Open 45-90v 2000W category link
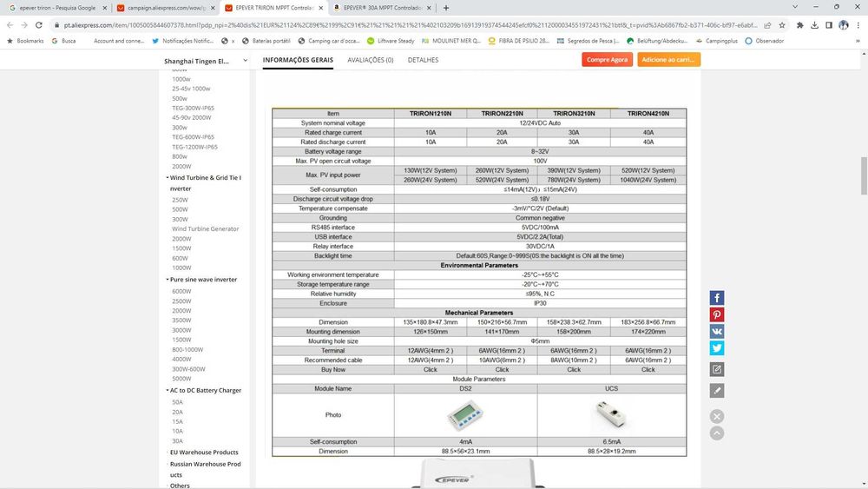The width and height of the screenshot is (868, 489). pyautogui.click(x=191, y=117)
